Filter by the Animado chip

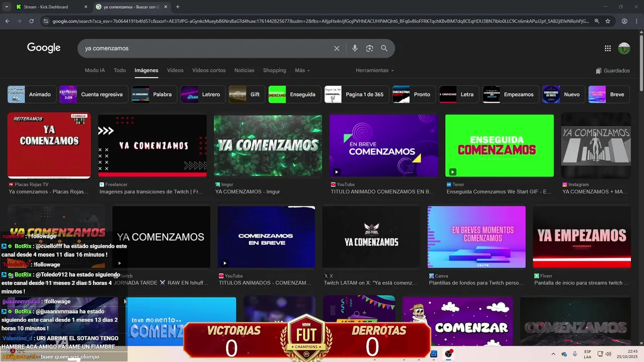tap(31, 95)
